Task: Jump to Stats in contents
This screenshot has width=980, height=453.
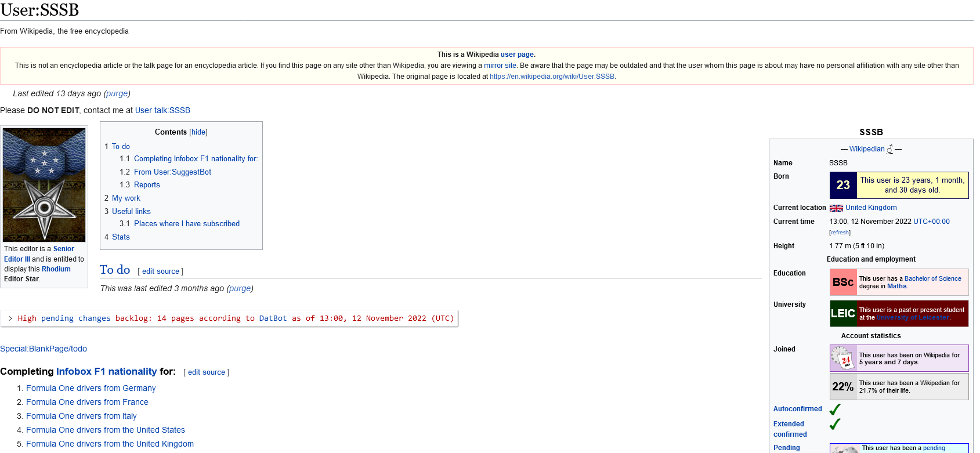Action: coord(121,237)
